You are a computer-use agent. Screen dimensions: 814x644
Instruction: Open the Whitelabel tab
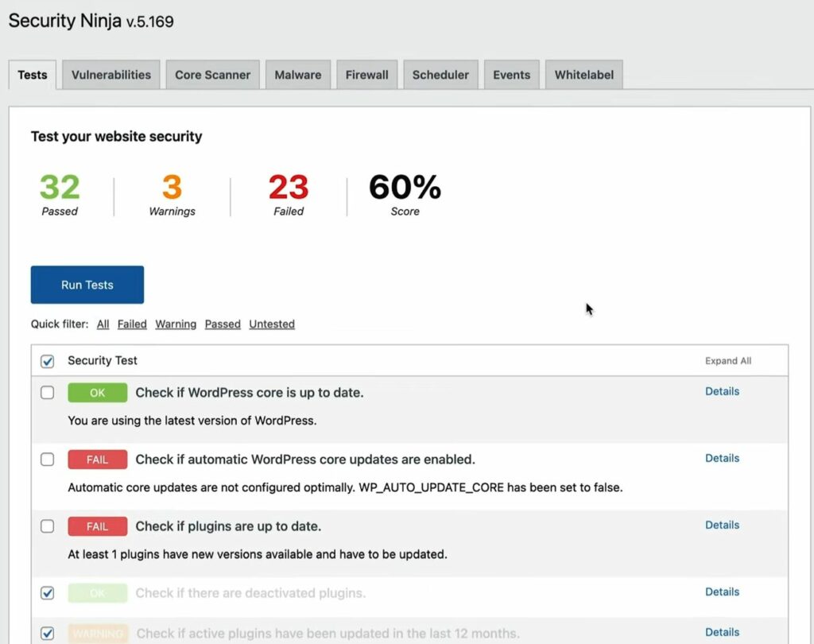584,75
